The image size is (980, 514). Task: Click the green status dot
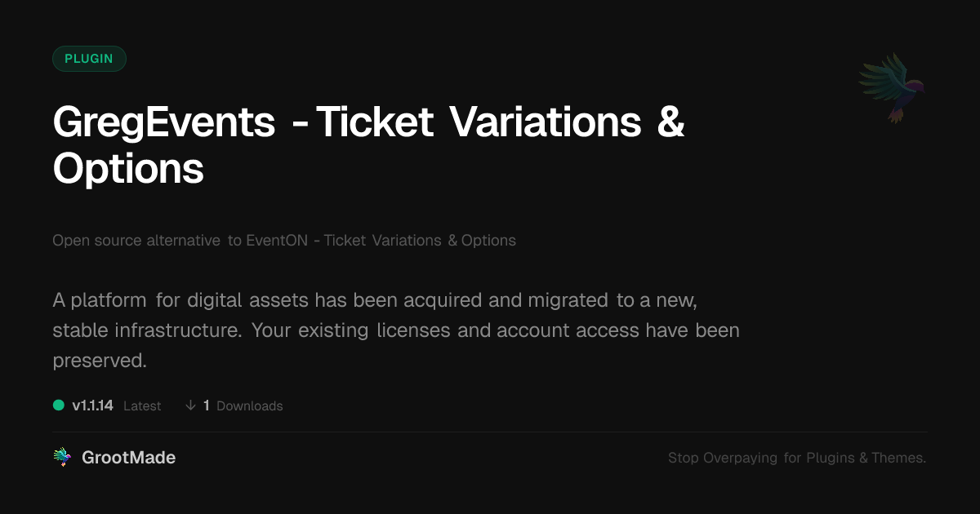tap(59, 405)
